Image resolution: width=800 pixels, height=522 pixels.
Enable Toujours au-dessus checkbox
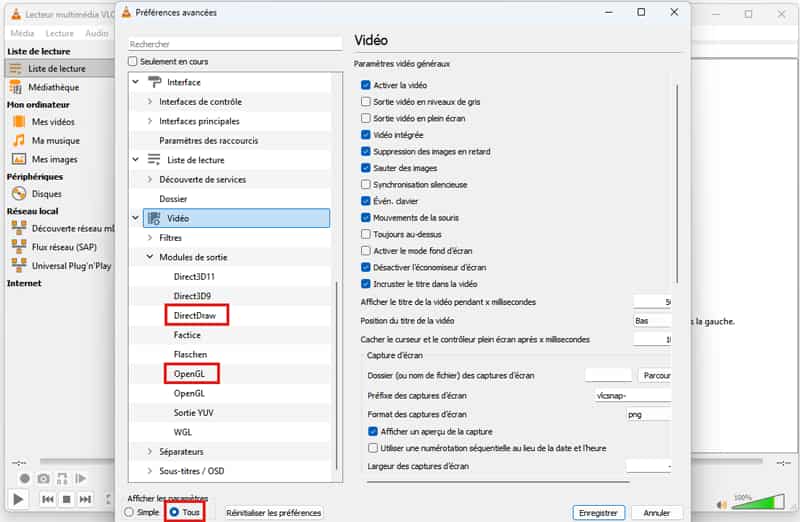click(x=366, y=233)
